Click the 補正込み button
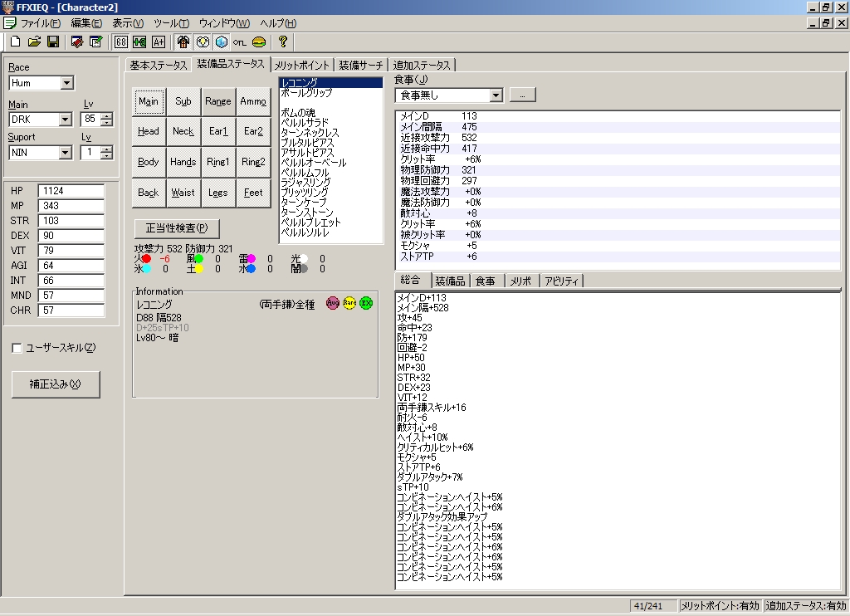 (x=56, y=384)
